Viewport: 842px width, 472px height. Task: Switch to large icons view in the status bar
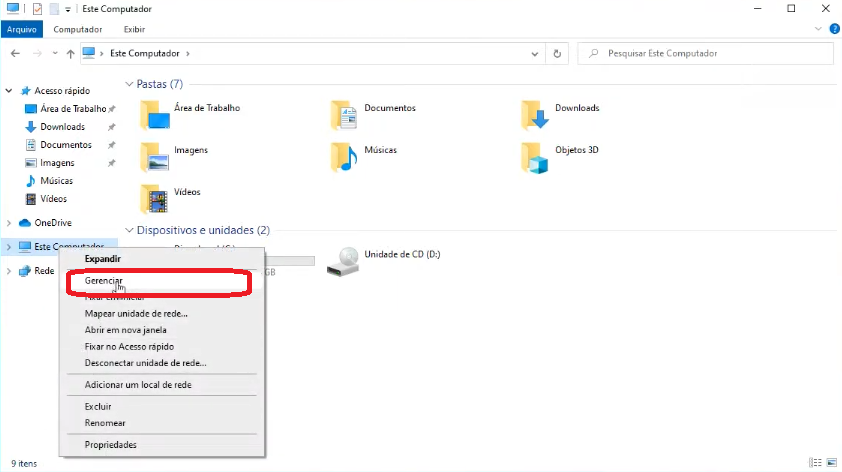[832, 463]
